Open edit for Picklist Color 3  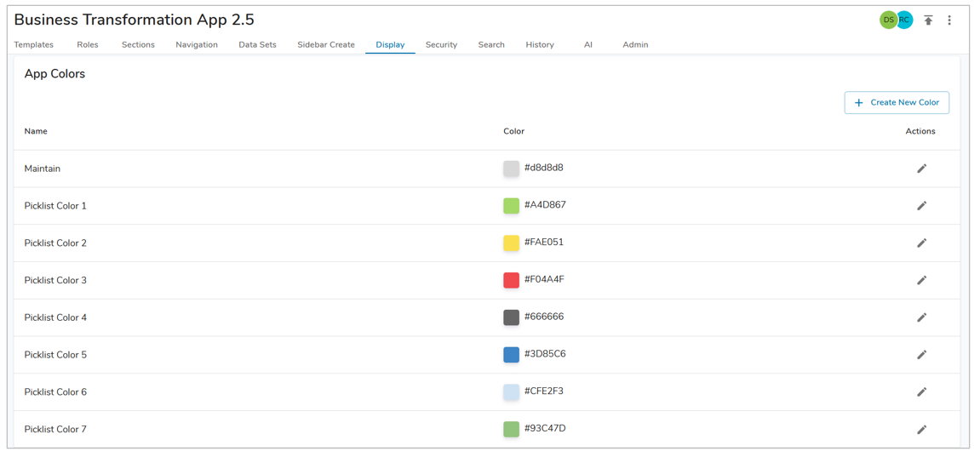click(921, 280)
